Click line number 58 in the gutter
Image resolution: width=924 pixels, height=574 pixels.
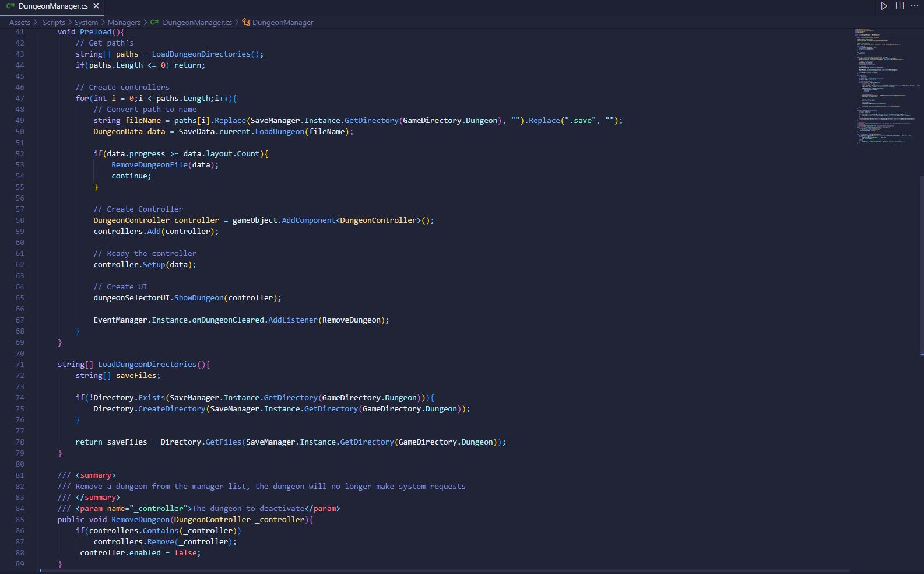coord(20,220)
